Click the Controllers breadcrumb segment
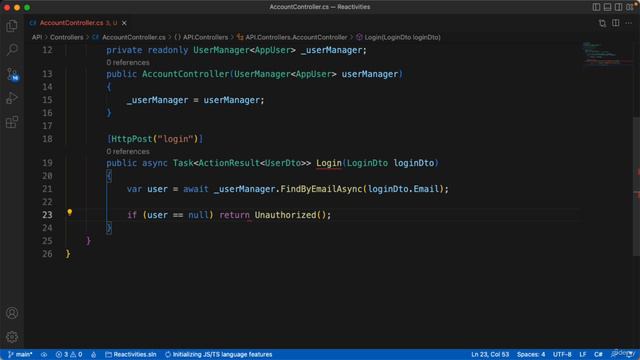 [67, 37]
